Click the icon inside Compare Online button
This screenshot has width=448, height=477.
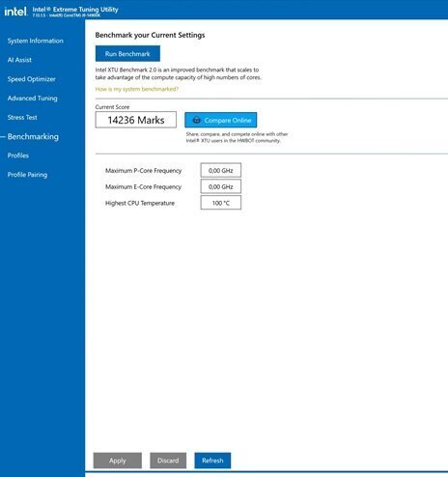196,120
